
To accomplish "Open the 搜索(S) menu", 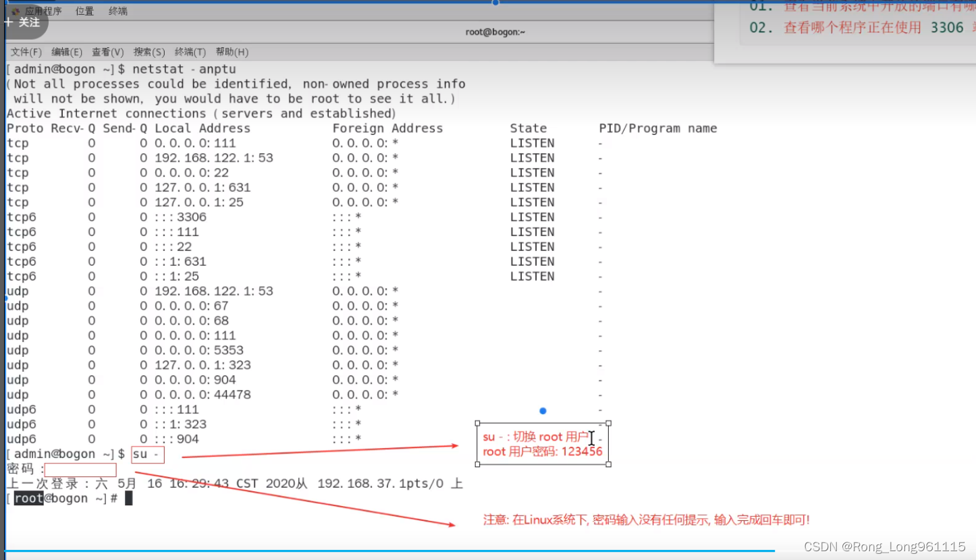I will point(149,52).
